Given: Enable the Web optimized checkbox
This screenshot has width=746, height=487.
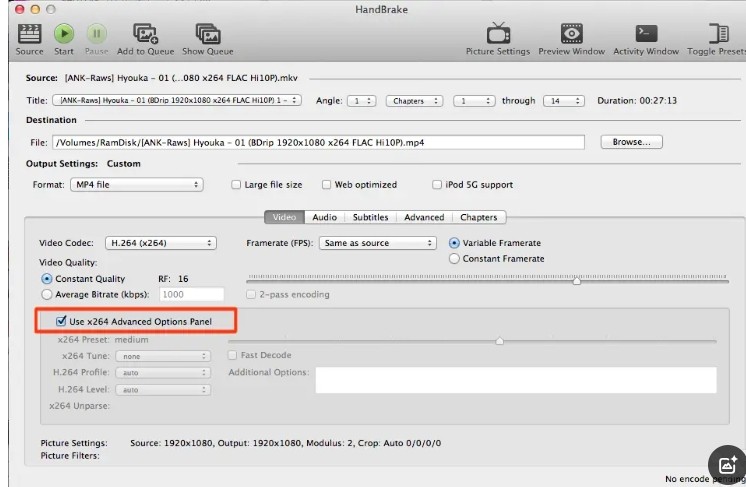Looking at the screenshot, I should pos(327,185).
